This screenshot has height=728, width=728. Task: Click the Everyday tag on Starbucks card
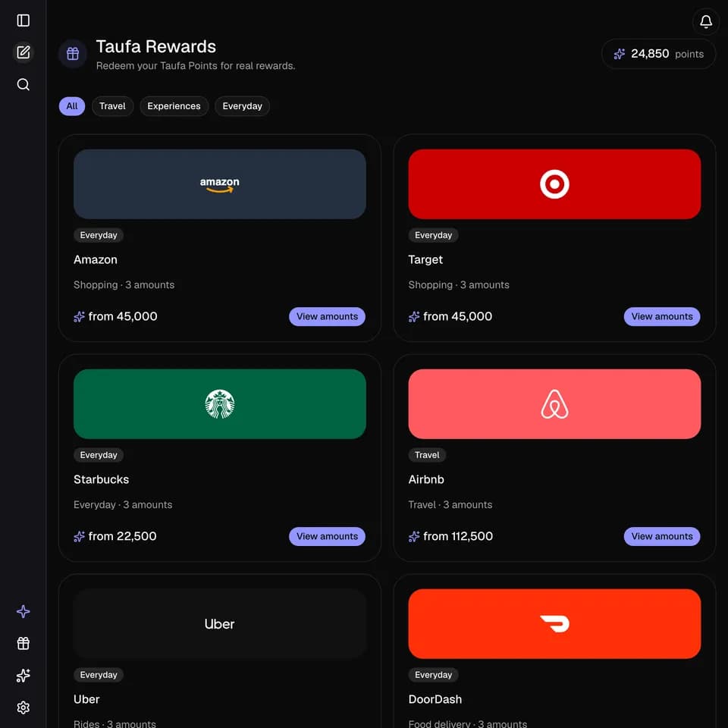click(x=99, y=455)
